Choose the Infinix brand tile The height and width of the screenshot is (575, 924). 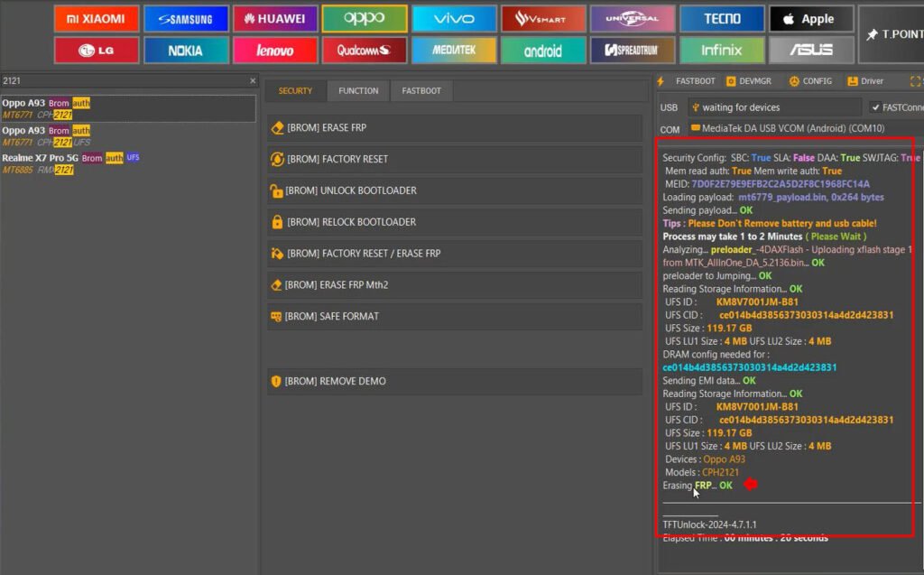coord(723,51)
